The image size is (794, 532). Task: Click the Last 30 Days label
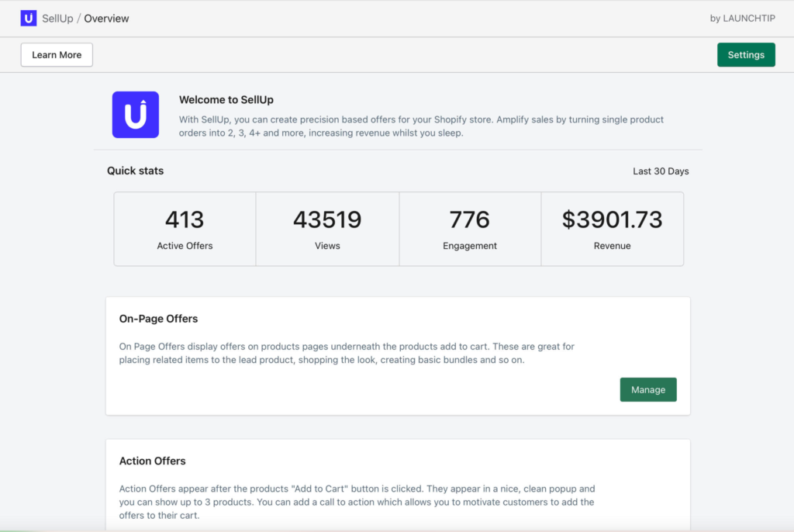tap(661, 171)
